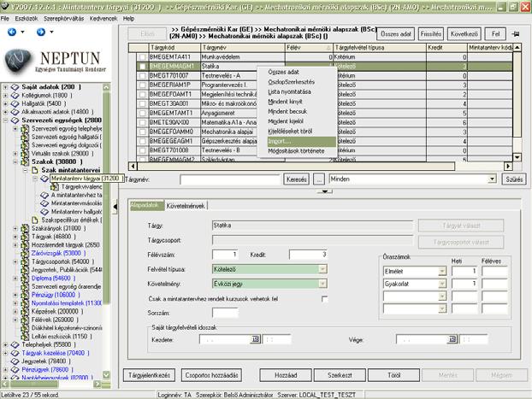Click the Szak mintatantervei page icon
The width and height of the screenshot is (532, 399).
click(34, 170)
